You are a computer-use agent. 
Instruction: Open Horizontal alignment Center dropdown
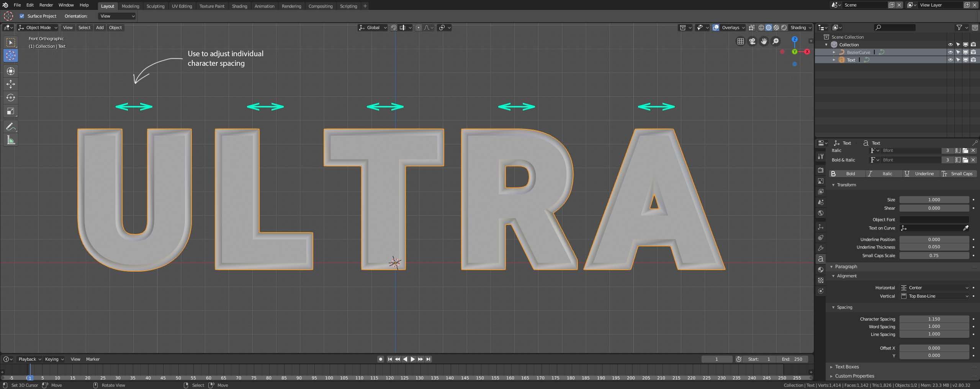tap(934, 288)
